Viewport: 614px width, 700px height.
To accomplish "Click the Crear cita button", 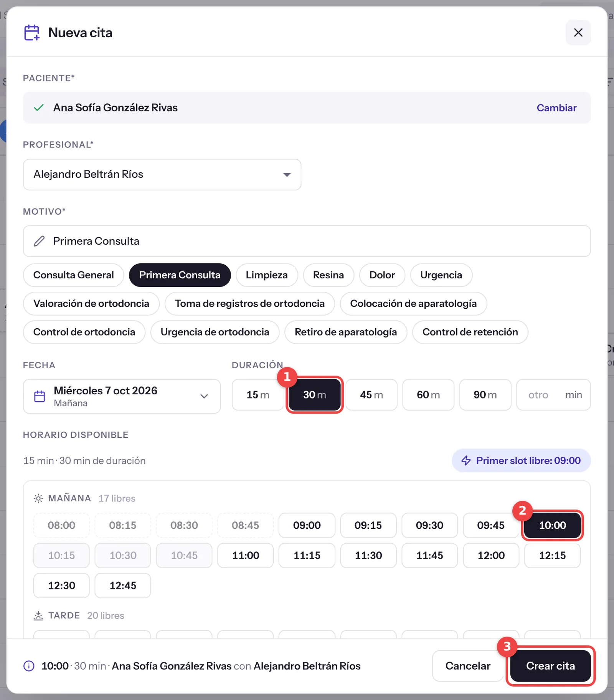I will (551, 666).
